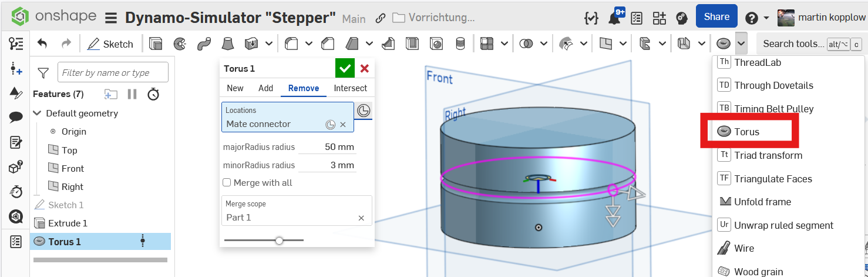Remove Part 1 from Merge scope

click(361, 218)
